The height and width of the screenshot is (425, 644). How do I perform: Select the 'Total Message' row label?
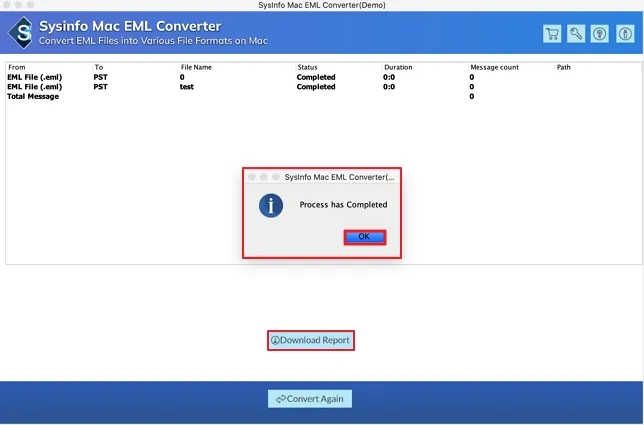pos(33,96)
